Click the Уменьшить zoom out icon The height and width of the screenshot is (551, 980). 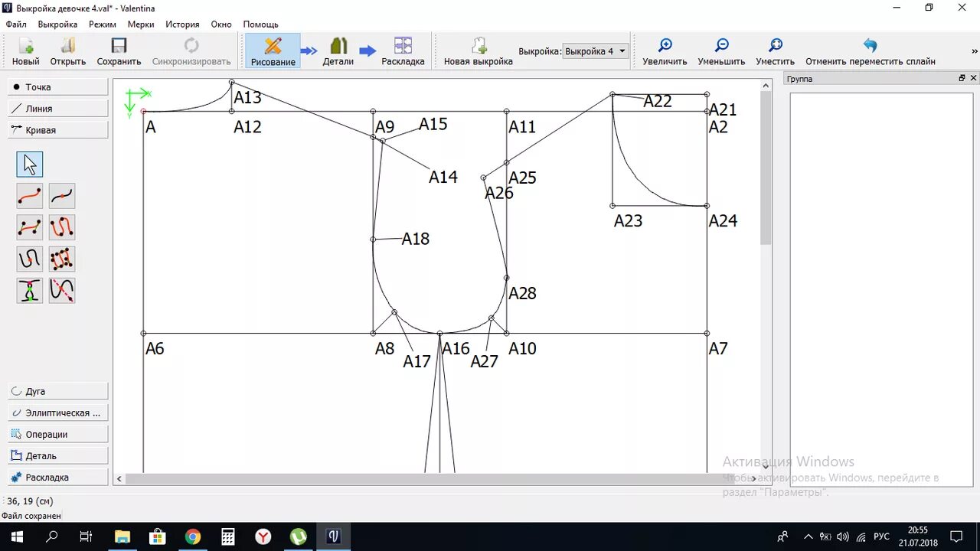[x=721, y=51]
